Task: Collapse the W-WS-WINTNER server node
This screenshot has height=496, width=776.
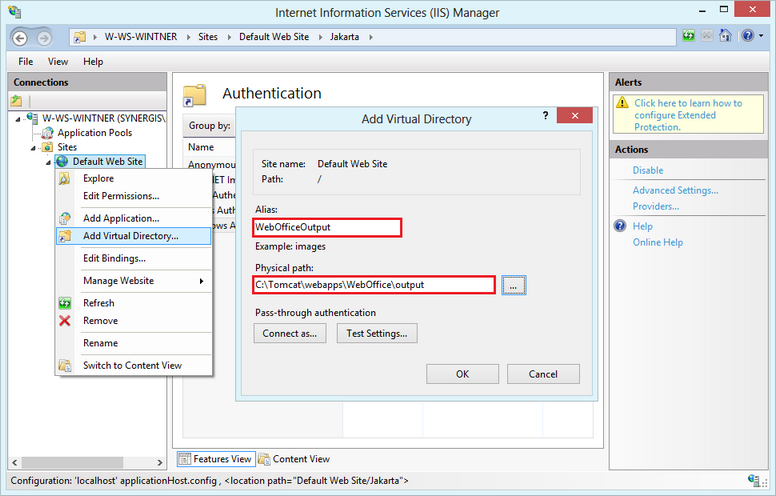Action: 18,119
